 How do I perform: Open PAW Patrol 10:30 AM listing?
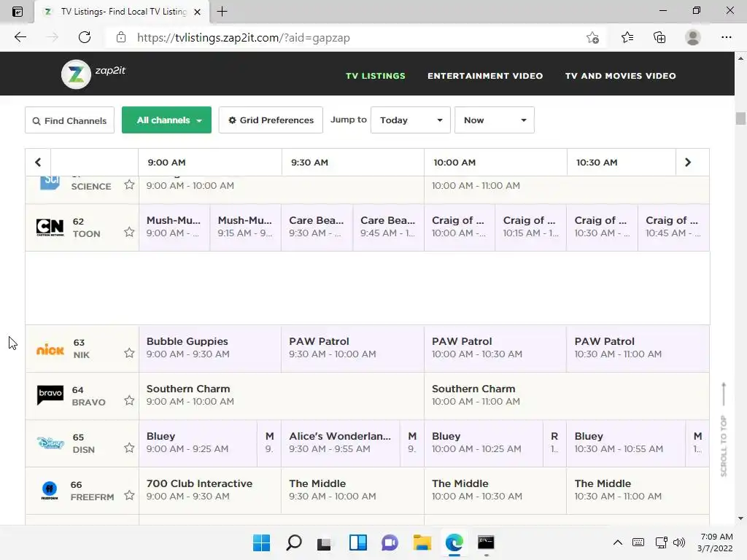click(x=638, y=348)
